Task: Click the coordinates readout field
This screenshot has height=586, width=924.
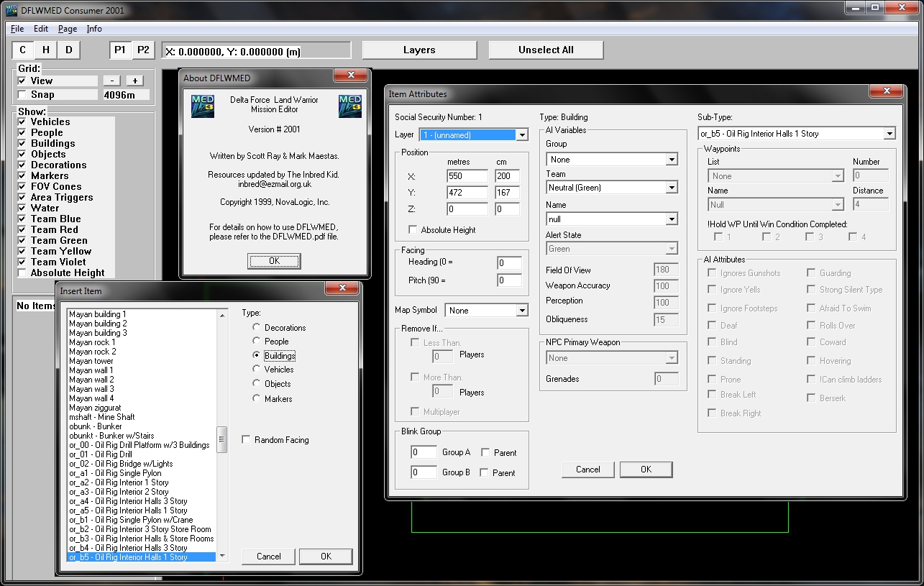Action: (257, 51)
